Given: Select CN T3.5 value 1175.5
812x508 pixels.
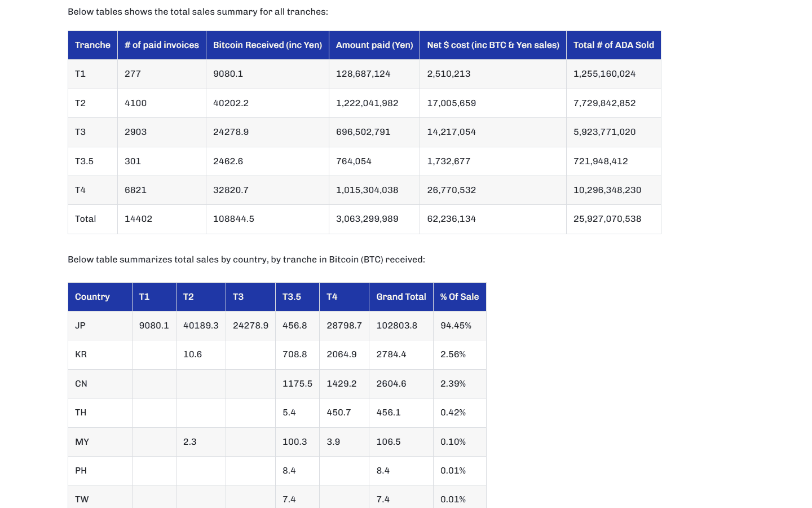Looking at the screenshot, I should 297,384.
